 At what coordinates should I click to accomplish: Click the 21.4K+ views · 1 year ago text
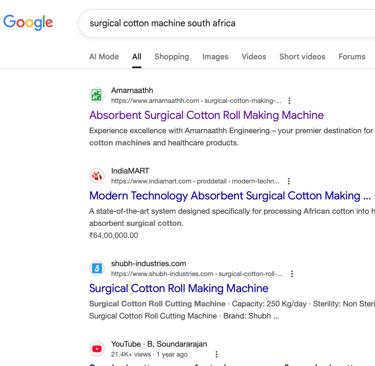pos(149,355)
